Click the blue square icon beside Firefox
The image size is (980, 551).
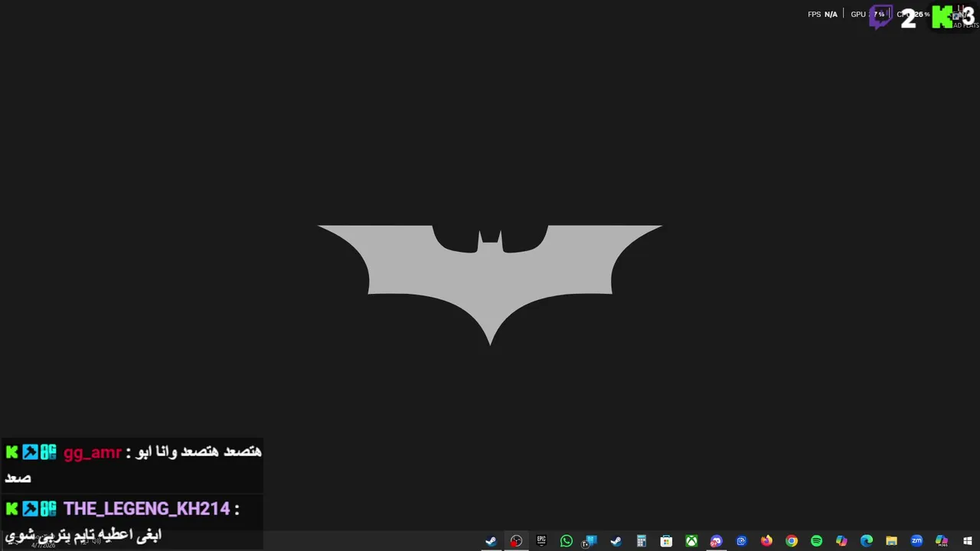741,541
